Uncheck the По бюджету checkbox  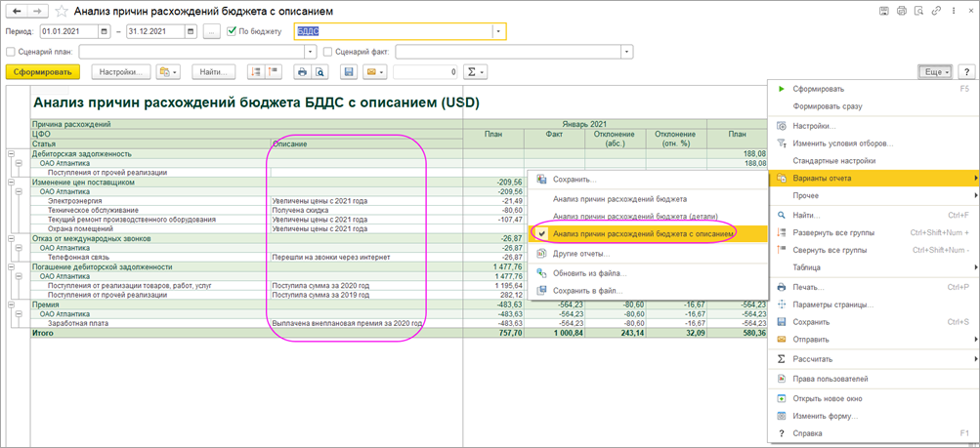(232, 31)
